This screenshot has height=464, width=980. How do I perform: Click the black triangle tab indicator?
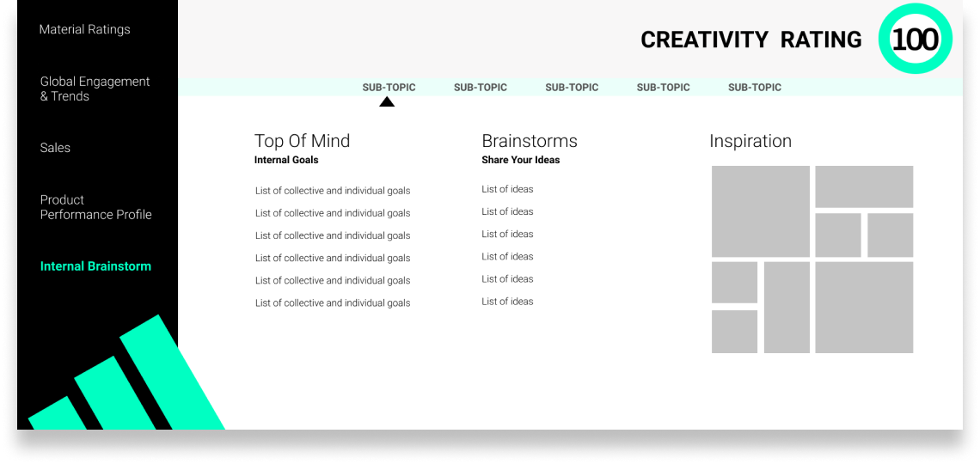(387, 101)
